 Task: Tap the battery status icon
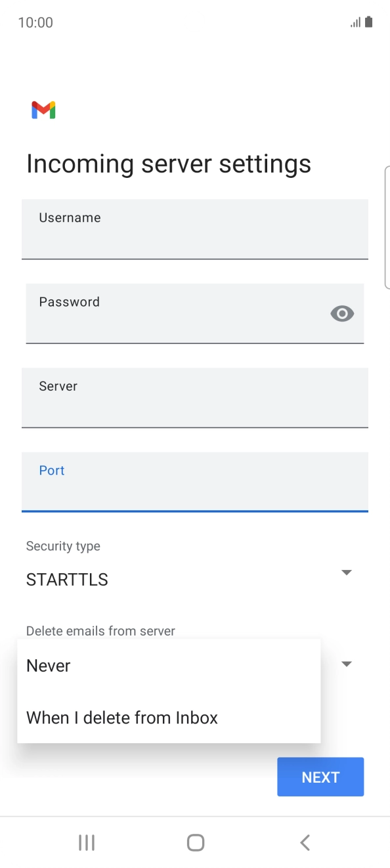click(368, 22)
